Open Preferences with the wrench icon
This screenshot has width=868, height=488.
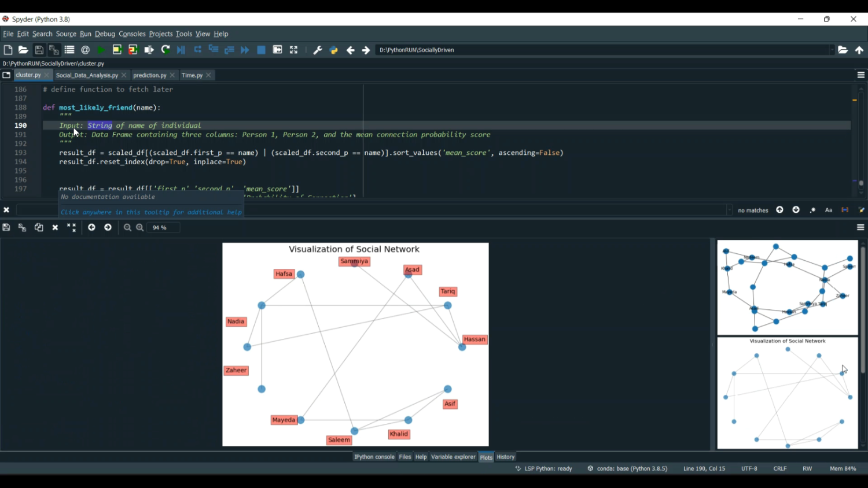tap(318, 50)
